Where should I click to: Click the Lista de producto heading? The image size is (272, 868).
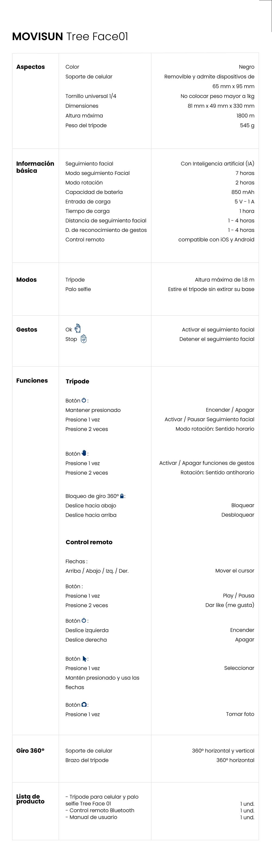point(30,799)
